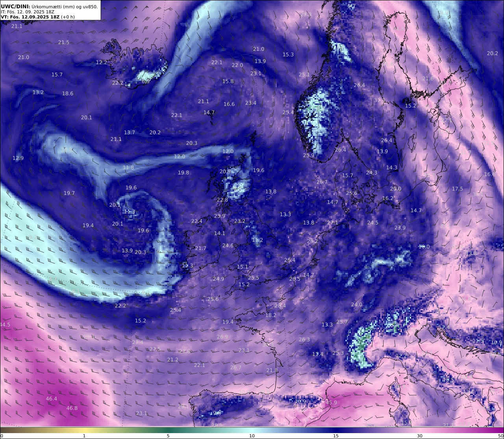Click the title text 'UWC/DINI: Úrkomumætti (mm) og uv850.'

(49, 7)
